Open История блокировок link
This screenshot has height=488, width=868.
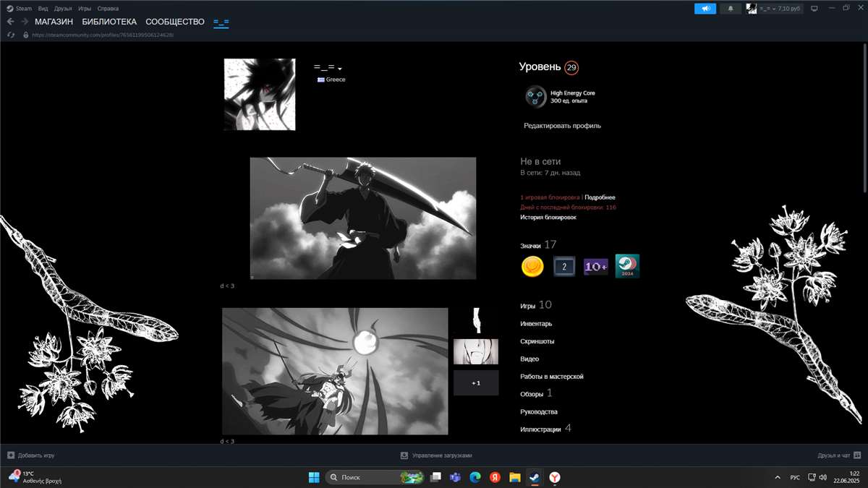coord(548,217)
